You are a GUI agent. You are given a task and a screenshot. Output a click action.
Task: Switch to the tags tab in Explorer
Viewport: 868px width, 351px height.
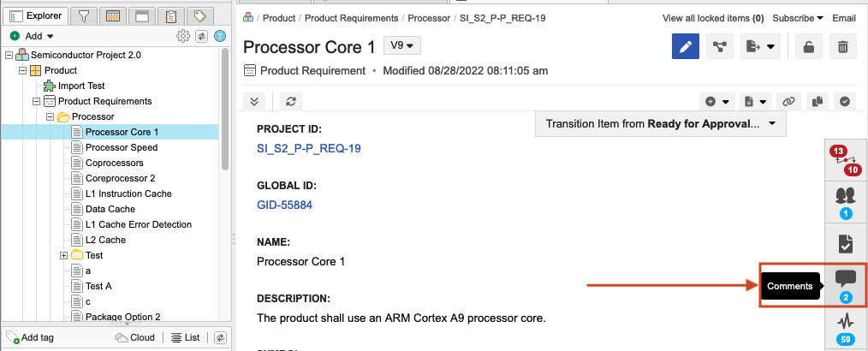[x=199, y=15]
